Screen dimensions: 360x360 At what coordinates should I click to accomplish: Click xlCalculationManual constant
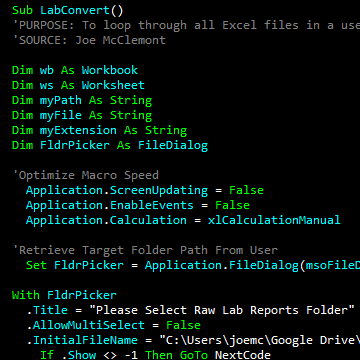[274, 220]
